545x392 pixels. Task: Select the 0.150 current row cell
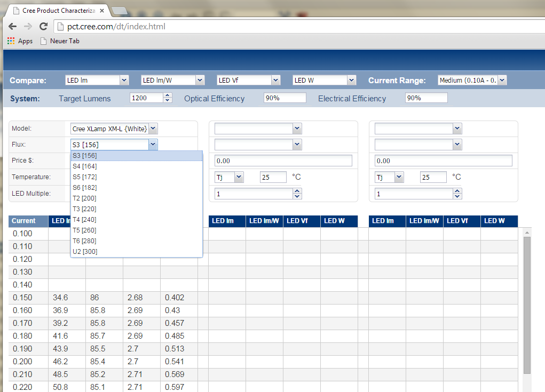[x=28, y=298]
